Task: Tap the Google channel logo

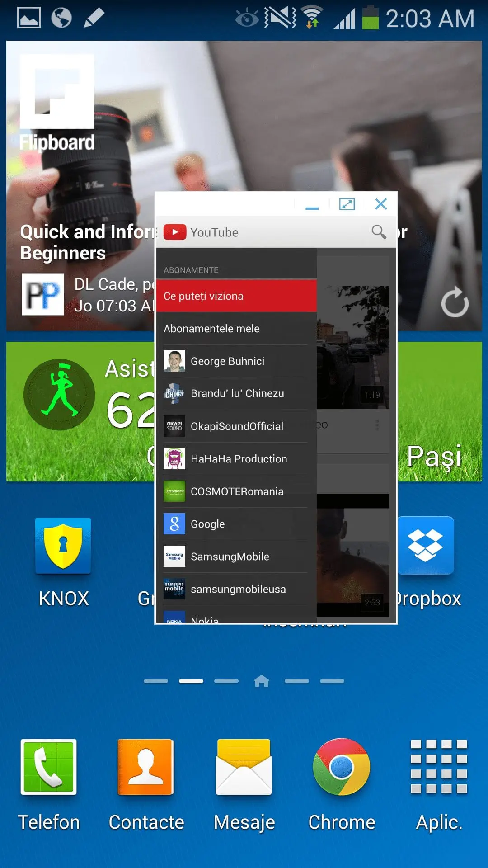Action: (174, 524)
